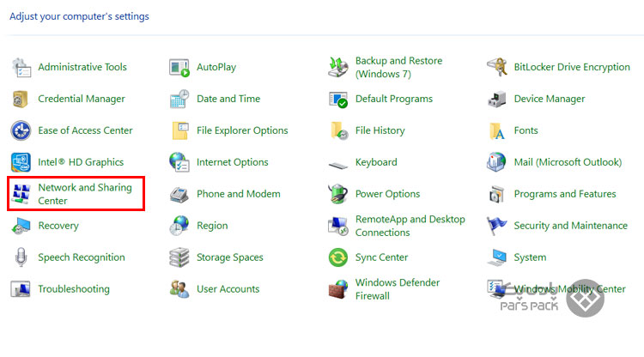The width and height of the screenshot is (644, 357).
Task: Click the Date and Time icon
Action: pyautogui.click(x=179, y=99)
